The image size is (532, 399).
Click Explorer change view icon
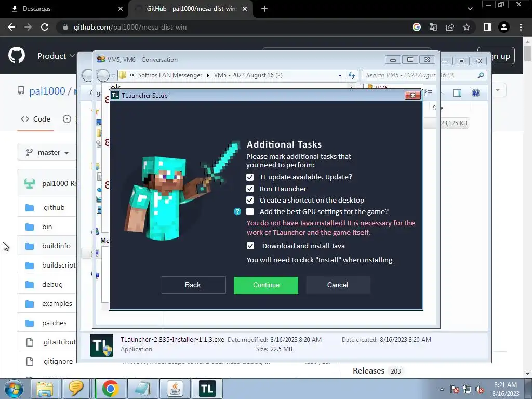pyautogui.click(x=429, y=93)
